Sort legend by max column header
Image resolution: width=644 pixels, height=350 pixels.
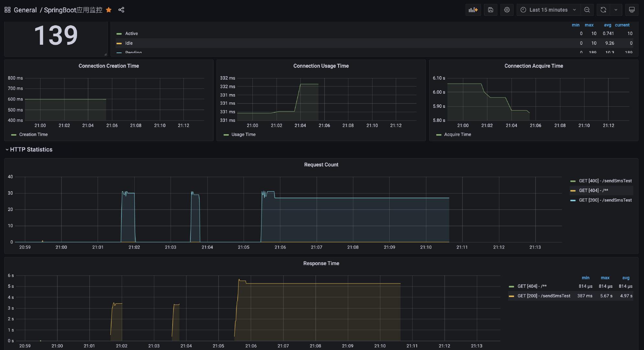pos(589,25)
